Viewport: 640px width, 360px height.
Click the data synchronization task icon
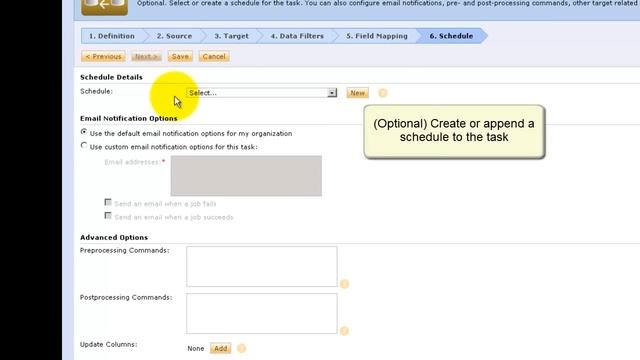[x=104, y=7]
